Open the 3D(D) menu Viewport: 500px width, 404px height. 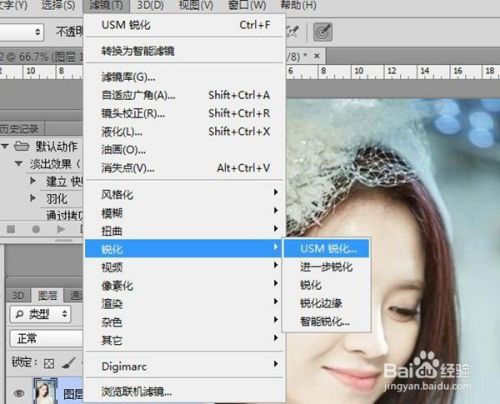[150, 5]
